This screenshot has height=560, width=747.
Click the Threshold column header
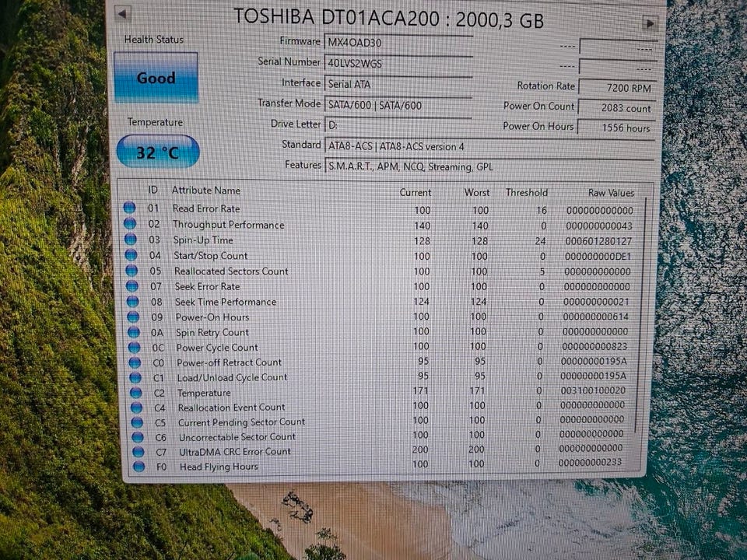(527, 192)
